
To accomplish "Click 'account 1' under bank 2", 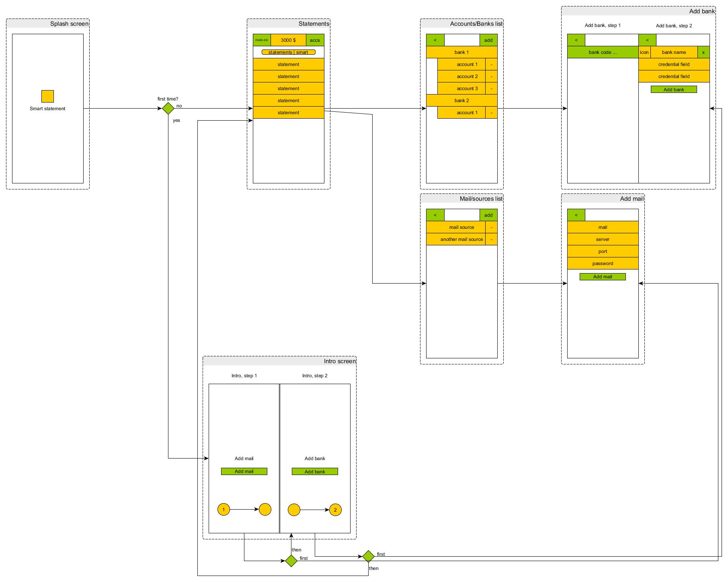I will 461,113.
